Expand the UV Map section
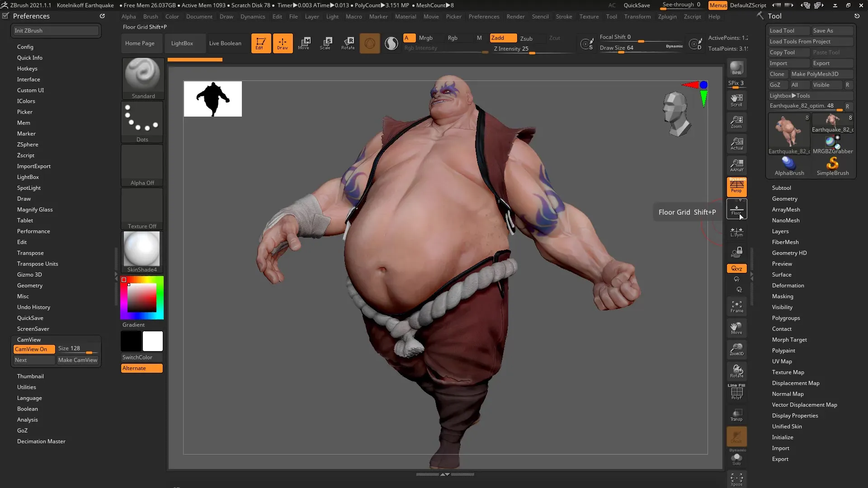Viewport: 868px width, 488px height. (x=782, y=361)
